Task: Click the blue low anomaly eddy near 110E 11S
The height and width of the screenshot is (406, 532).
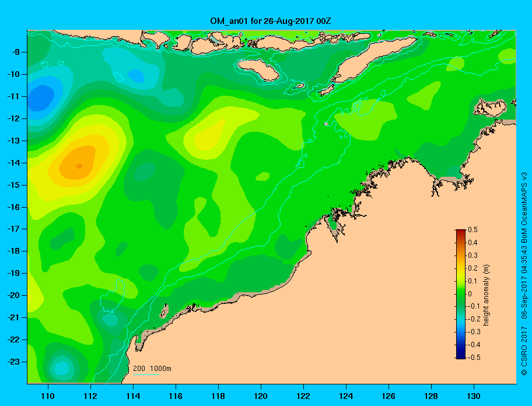Action: coord(41,98)
